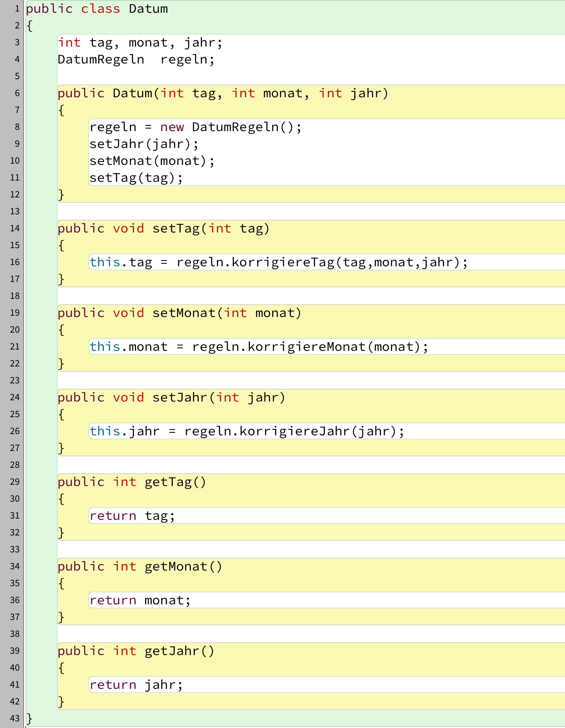Viewport: 565px width, 728px height.
Task: Click the 'int tag, monat, jahr;' declaration
Action: (140, 43)
